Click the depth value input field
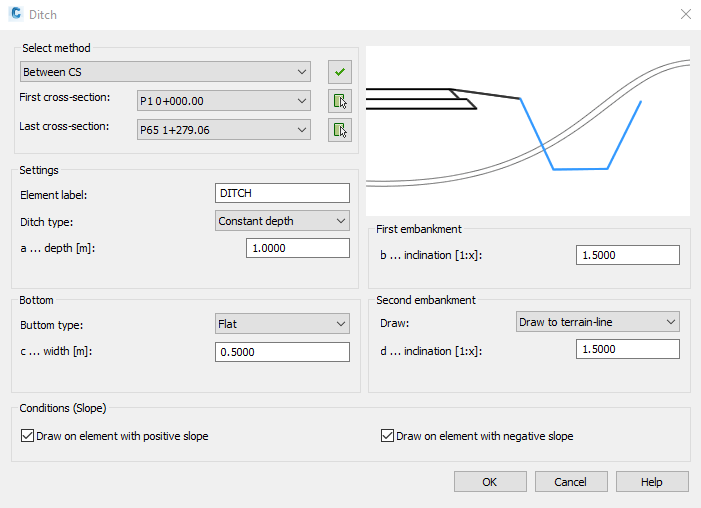This screenshot has height=508, width=701. click(x=297, y=248)
